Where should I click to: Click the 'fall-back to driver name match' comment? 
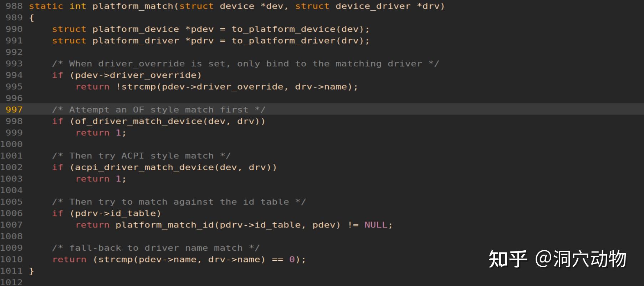(156, 248)
